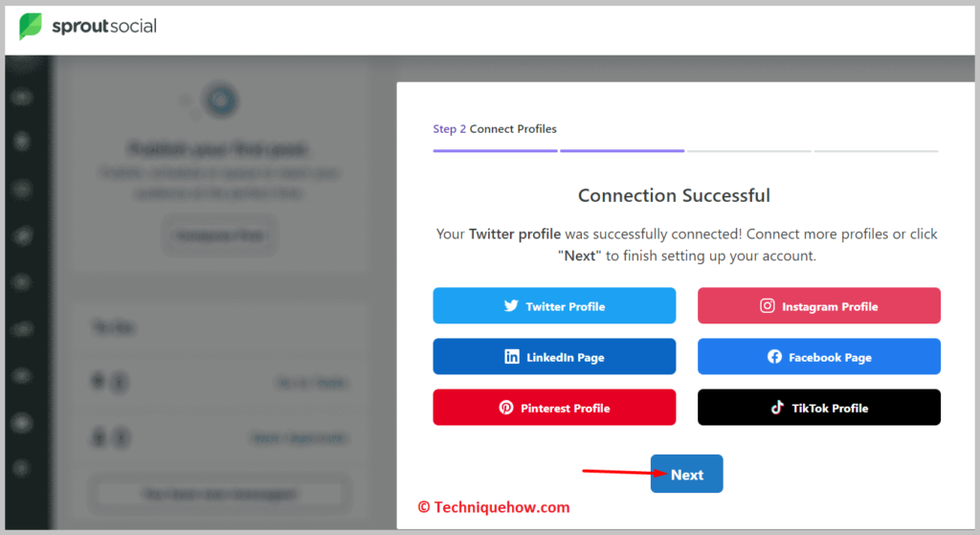
Task: Click the LinkedIn logo icon
Action: click(x=512, y=356)
